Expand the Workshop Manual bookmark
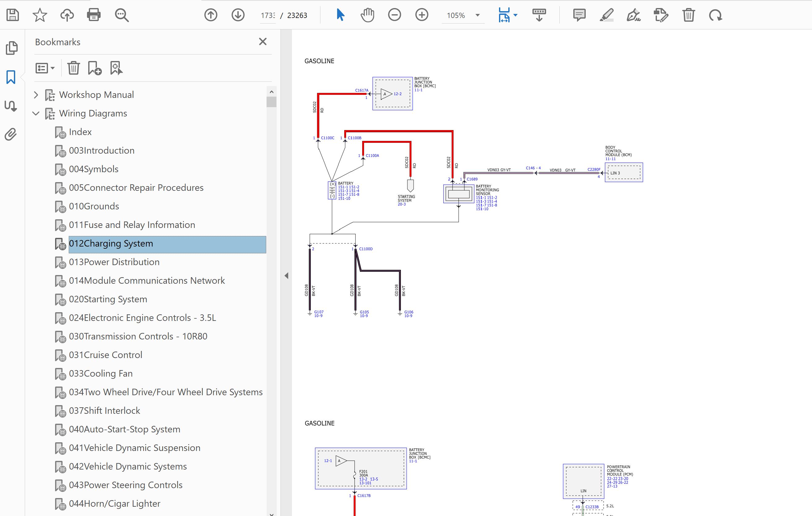The width and height of the screenshot is (812, 516). click(36, 95)
